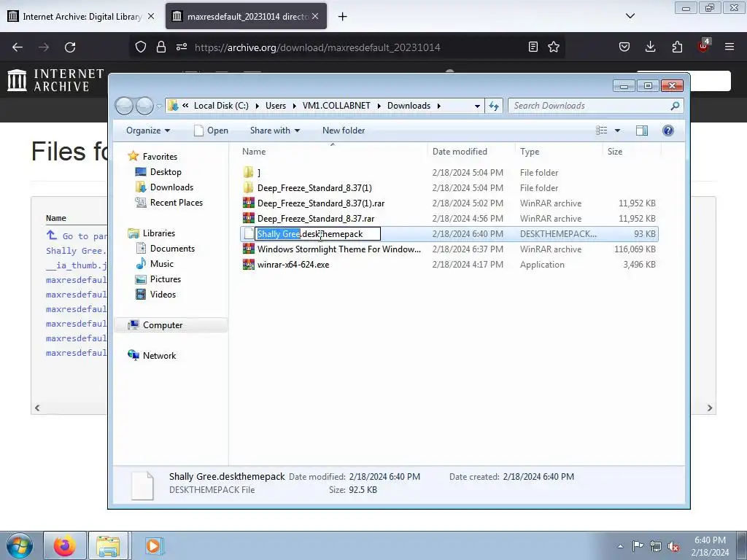Switch to Internet Archive: Digital Library tab
The width and height of the screenshot is (747, 560).
(82, 16)
